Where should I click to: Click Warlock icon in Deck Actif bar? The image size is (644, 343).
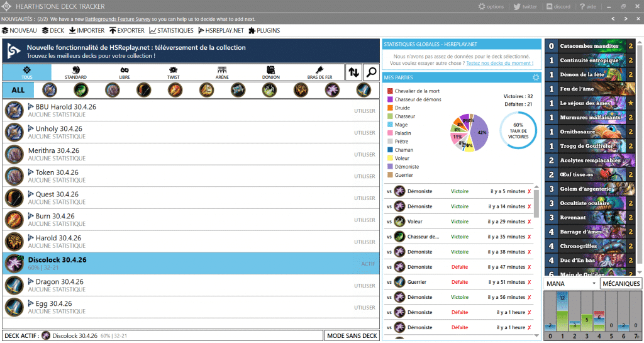[46, 335]
